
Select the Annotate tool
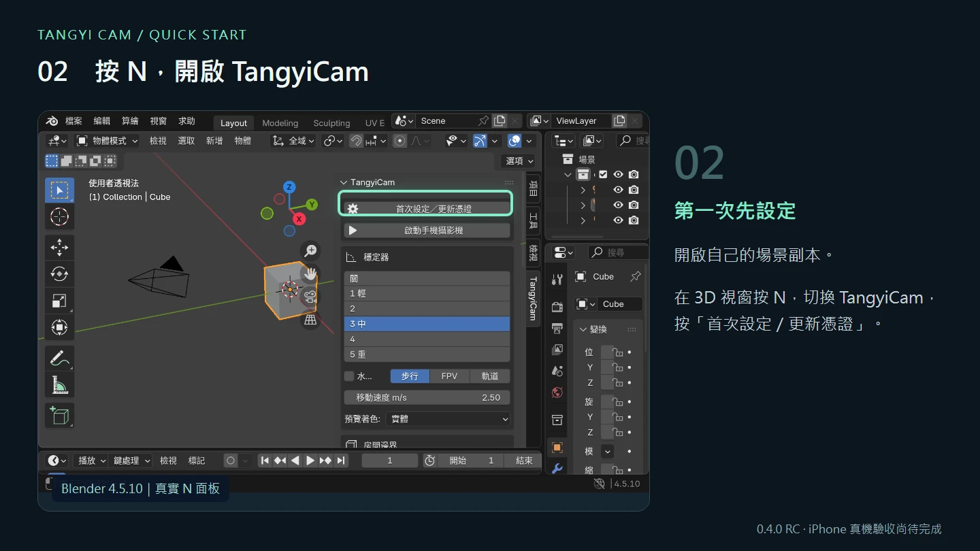click(x=59, y=358)
